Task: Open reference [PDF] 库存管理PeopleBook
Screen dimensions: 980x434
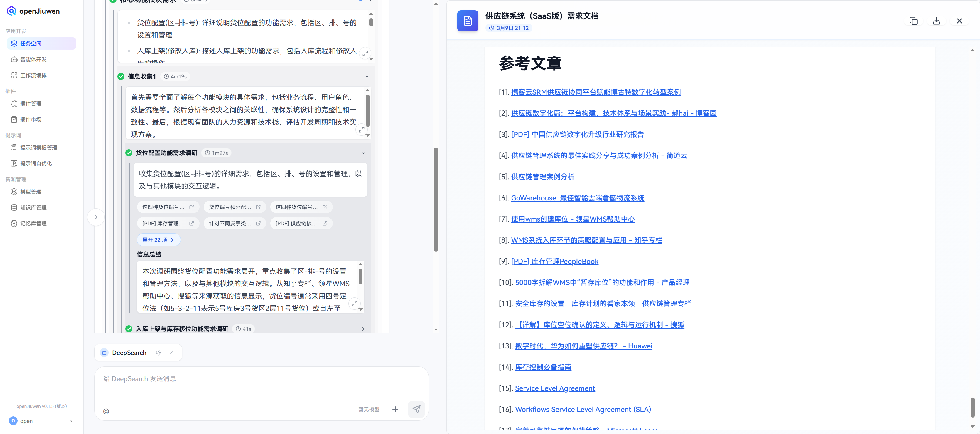Action: [x=555, y=262]
